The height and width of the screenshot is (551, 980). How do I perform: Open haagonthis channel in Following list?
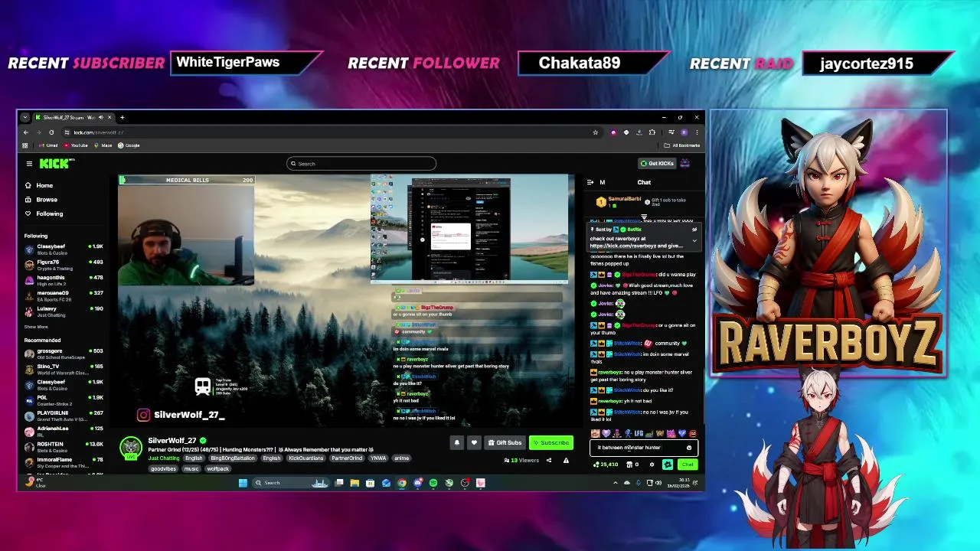(65, 280)
